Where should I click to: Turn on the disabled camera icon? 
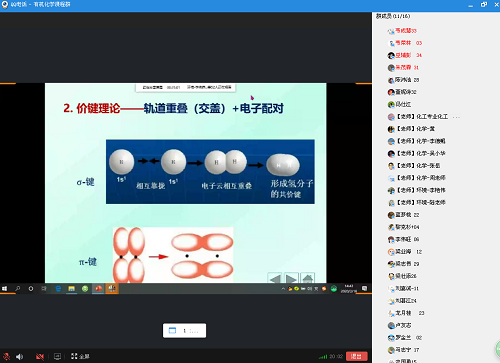40,356
